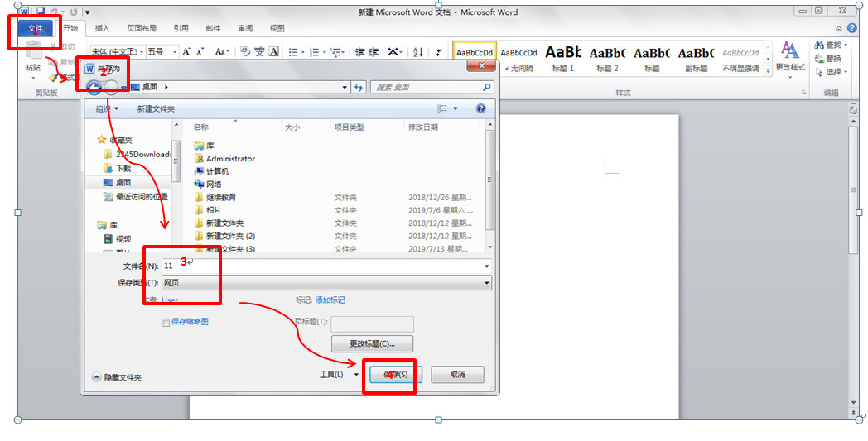
Task: Click the 取消 button
Action: point(457,375)
